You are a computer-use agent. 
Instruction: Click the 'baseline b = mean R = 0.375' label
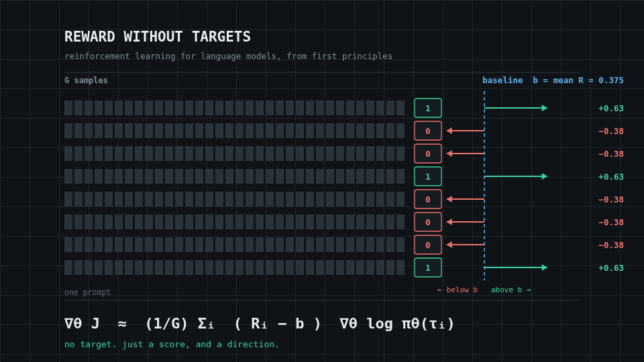click(x=553, y=80)
